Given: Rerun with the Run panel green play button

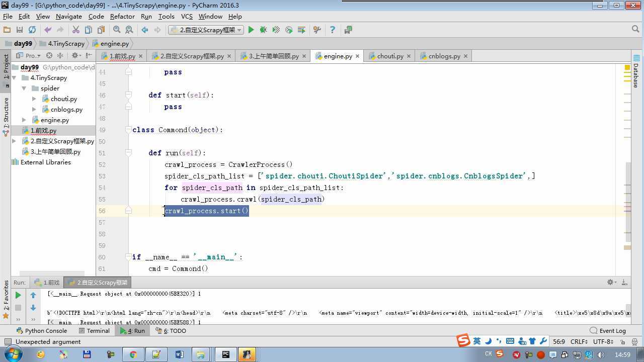Looking at the screenshot, I should pyautogui.click(x=18, y=295).
